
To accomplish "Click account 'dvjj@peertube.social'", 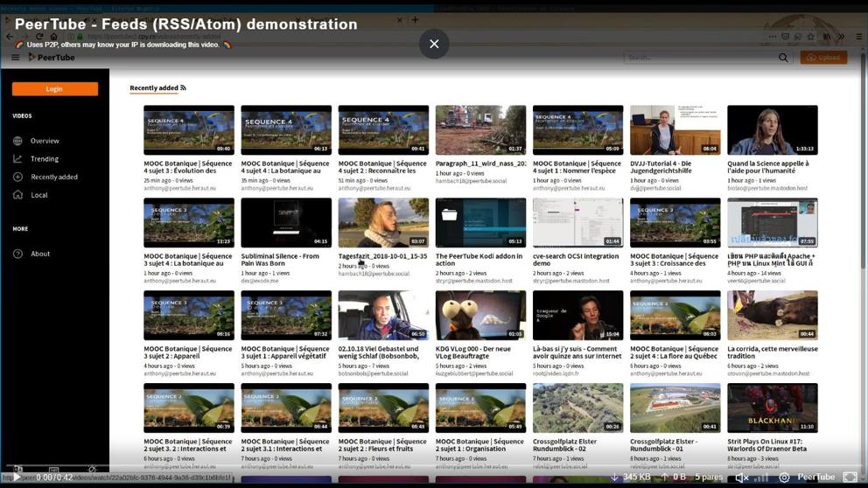I will point(655,188).
